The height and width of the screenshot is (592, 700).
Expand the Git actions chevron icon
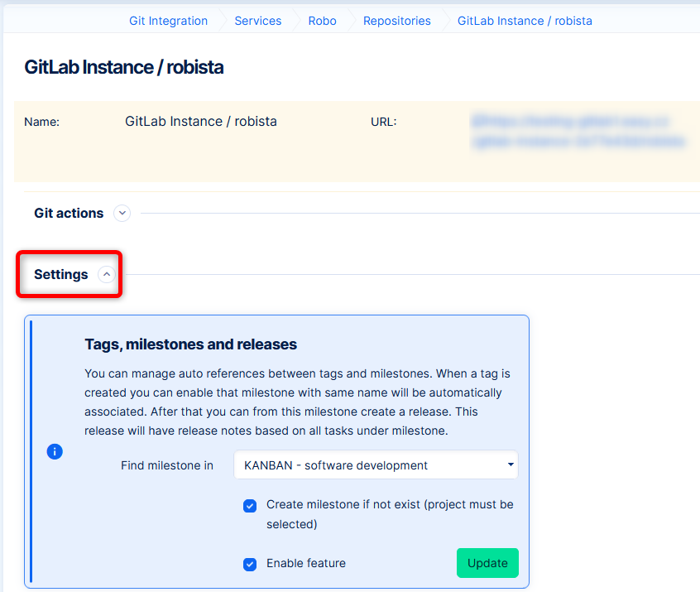click(x=122, y=214)
